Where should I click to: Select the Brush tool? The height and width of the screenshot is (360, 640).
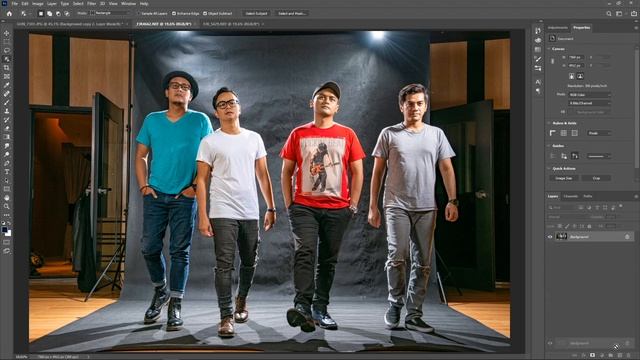[x=7, y=102]
